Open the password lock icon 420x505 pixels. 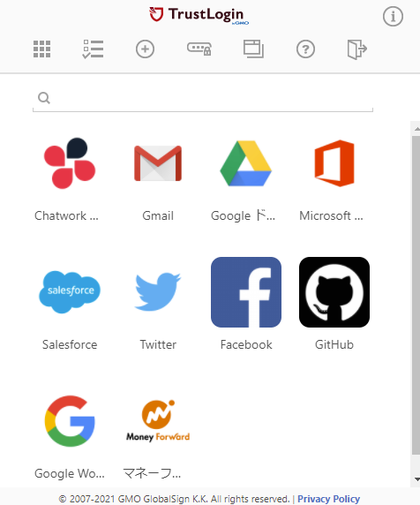point(199,49)
